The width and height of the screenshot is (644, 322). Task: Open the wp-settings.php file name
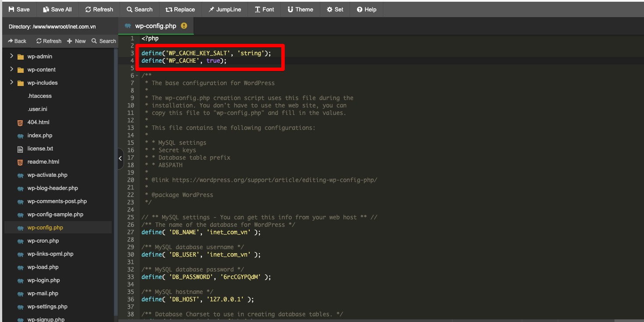[x=47, y=306]
